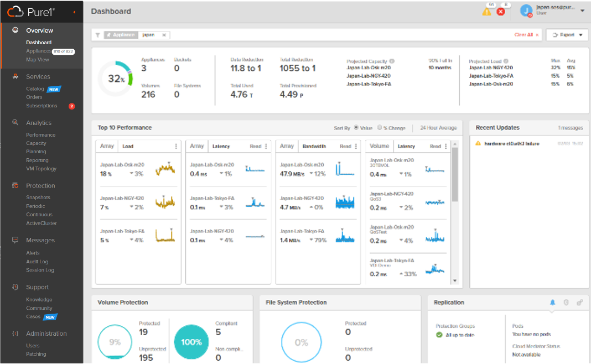591x364 pixels.
Task: Open Audit Log under Messages
Action: (37, 262)
